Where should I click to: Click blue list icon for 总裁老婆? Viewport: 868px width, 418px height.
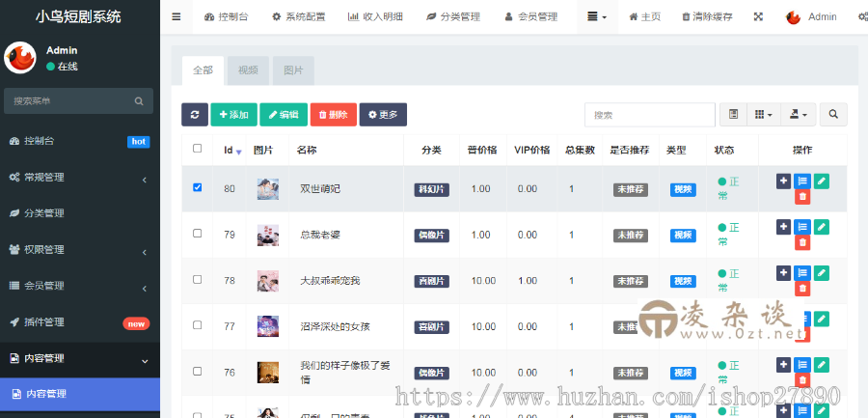802,227
